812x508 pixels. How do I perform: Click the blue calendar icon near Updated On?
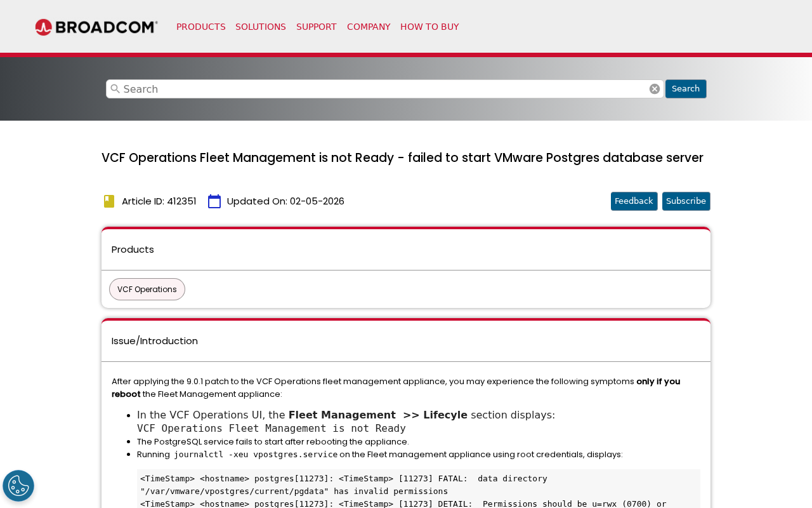pyautogui.click(x=213, y=200)
